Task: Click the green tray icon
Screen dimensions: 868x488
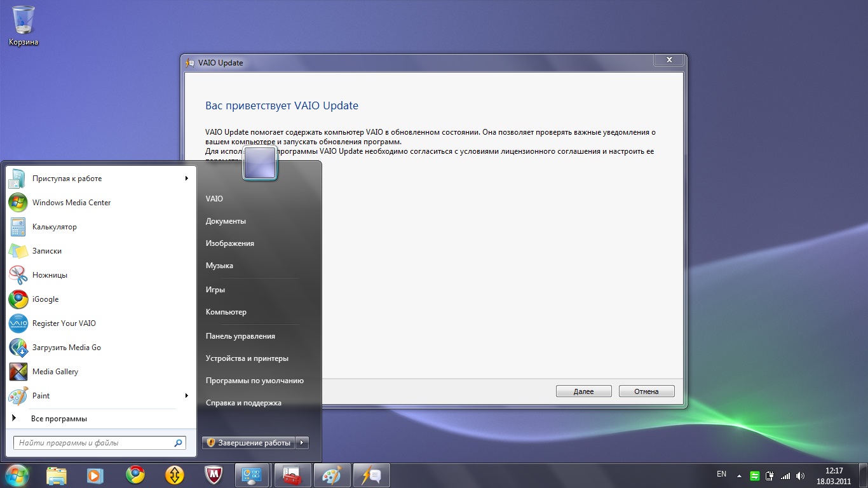Action: tap(755, 475)
